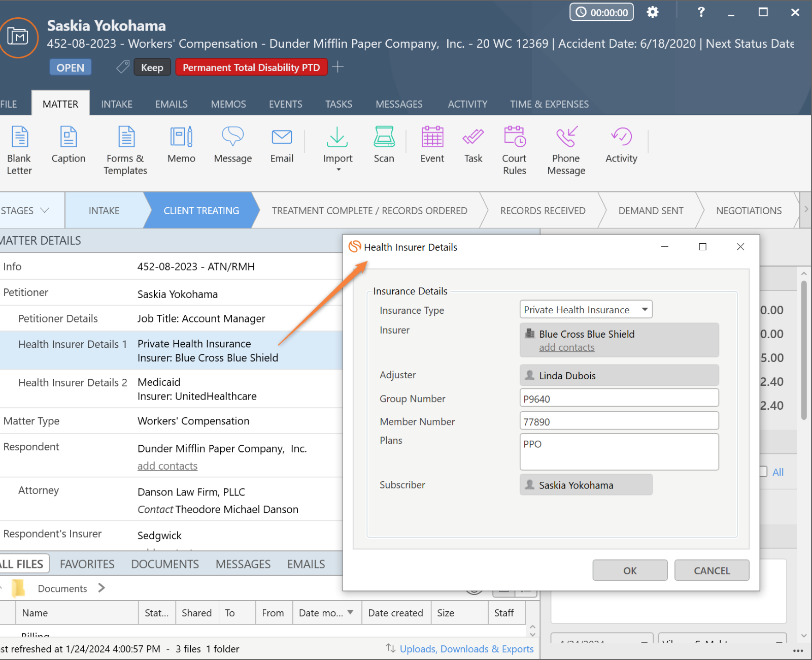Expand the Import dropdown arrow
Image resolution: width=812 pixels, height=660 pixels.
tap(339, 170)
